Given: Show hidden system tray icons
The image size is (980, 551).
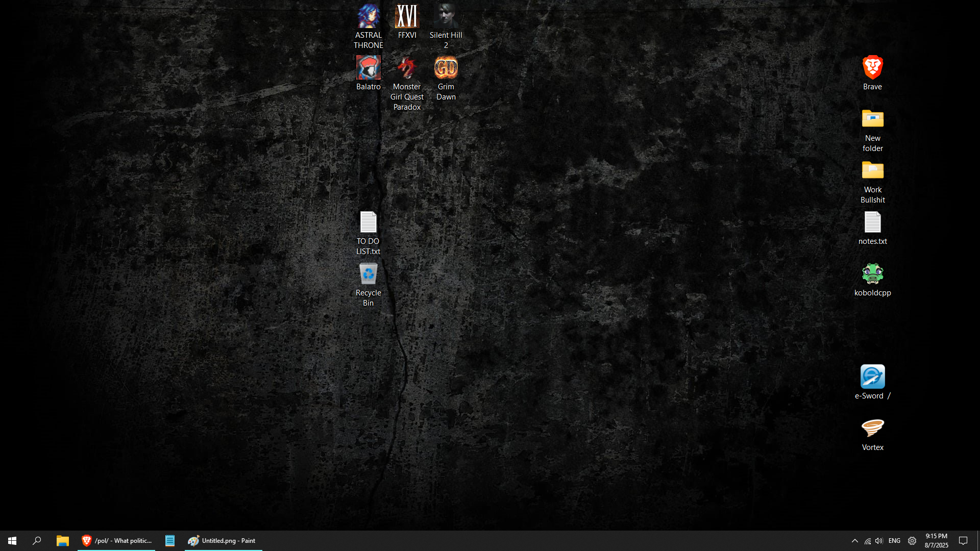Looking at the screenshot, I should [x=855, y=541].
